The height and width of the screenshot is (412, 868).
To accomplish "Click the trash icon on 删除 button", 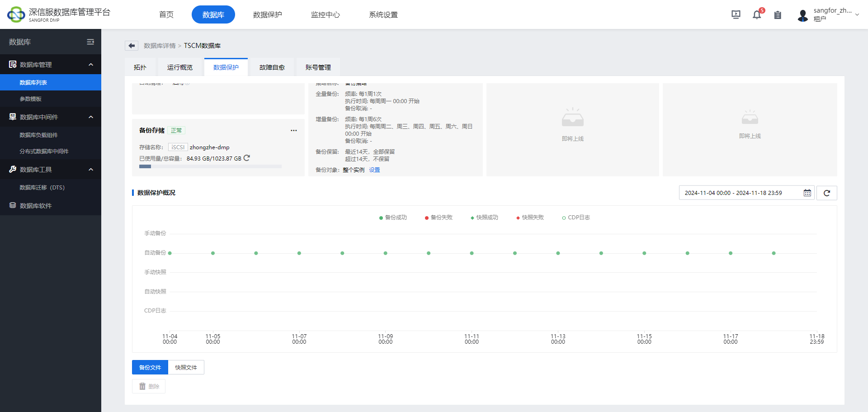I will click(142, 386).
